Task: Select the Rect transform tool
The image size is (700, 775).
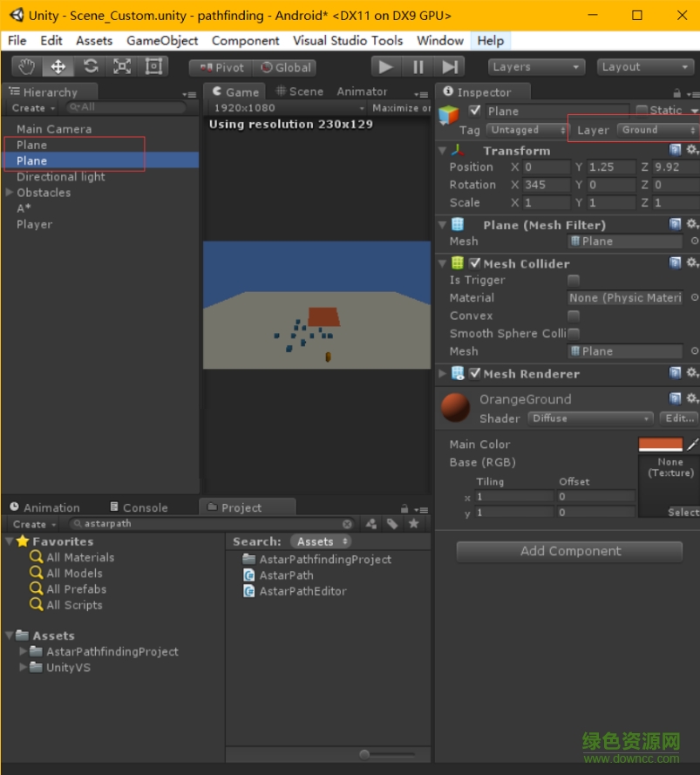Action: coord(153,66)
